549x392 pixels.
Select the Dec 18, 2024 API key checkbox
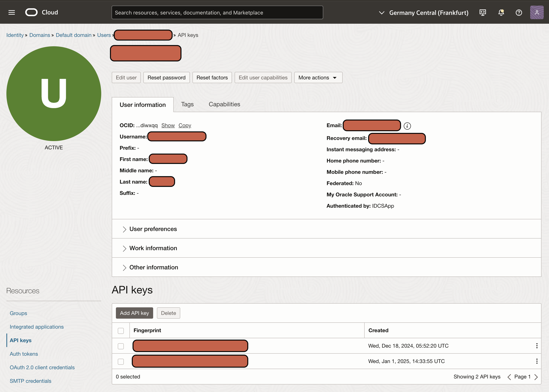pos(121,346)
